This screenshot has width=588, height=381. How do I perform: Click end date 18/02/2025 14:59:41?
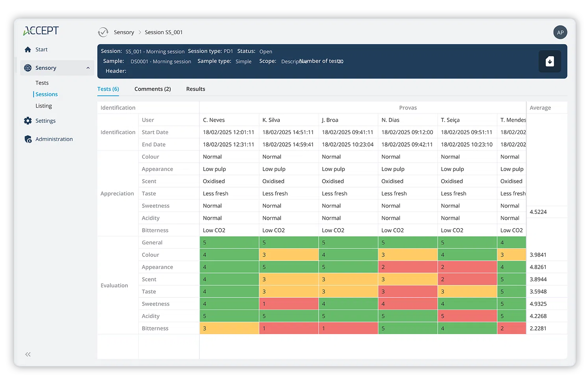coord(288,144)
